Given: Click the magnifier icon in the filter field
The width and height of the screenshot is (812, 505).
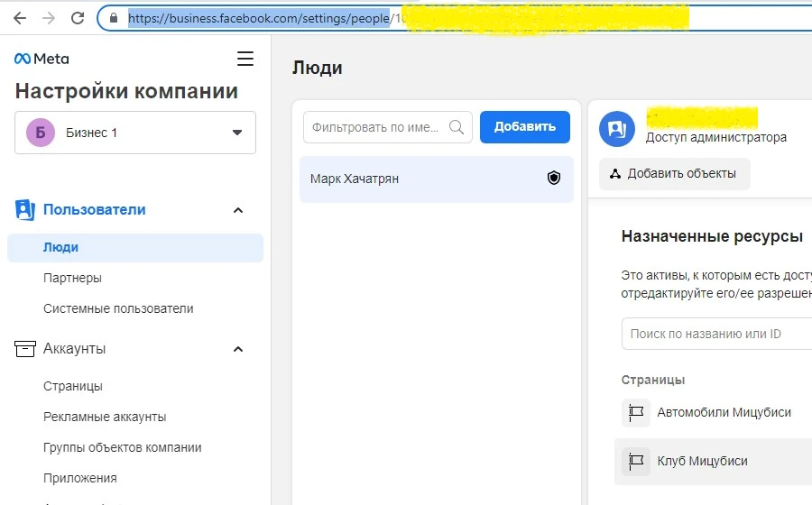Looking at the screenshot, I should [x=457, y=127].
